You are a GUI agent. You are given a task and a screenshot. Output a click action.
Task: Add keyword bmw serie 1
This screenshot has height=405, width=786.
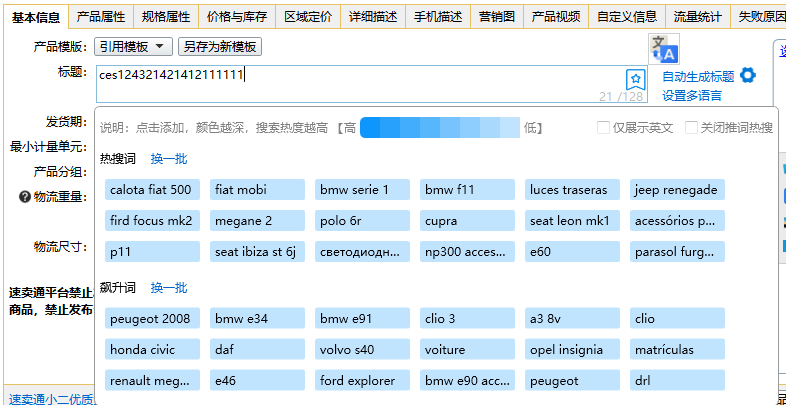(x=362, y=190)
